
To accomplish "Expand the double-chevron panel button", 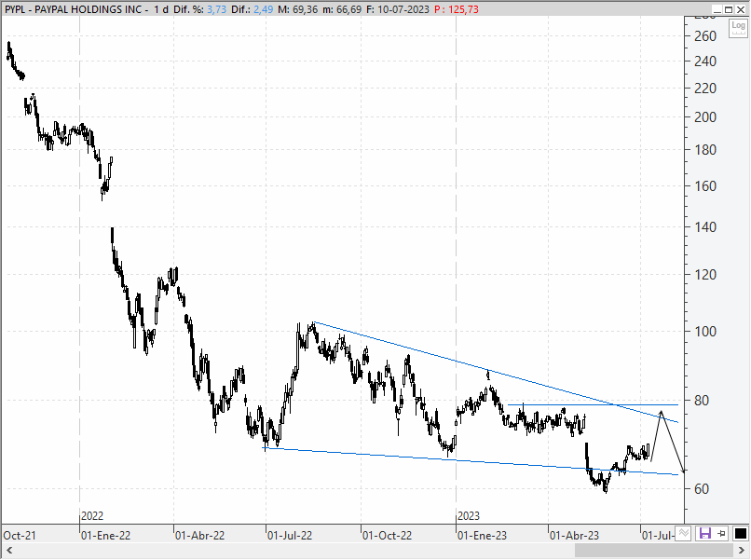I will [x=684, y=533].
